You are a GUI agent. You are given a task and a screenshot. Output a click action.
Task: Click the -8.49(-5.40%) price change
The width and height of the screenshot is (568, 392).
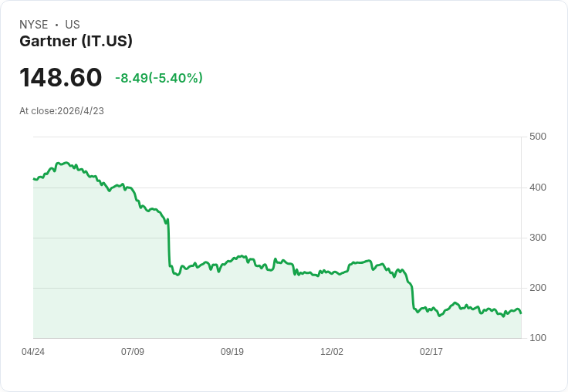click(159, 78)
